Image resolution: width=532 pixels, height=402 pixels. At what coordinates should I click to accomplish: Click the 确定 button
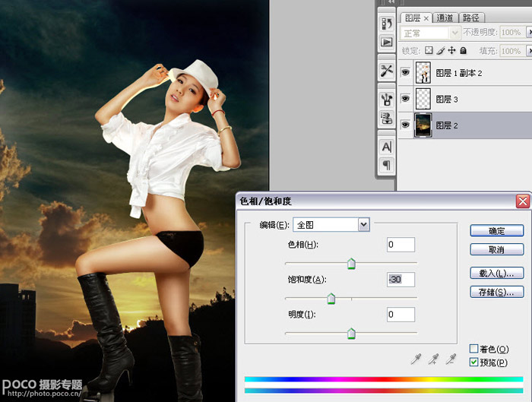click(x=497, y=231)
